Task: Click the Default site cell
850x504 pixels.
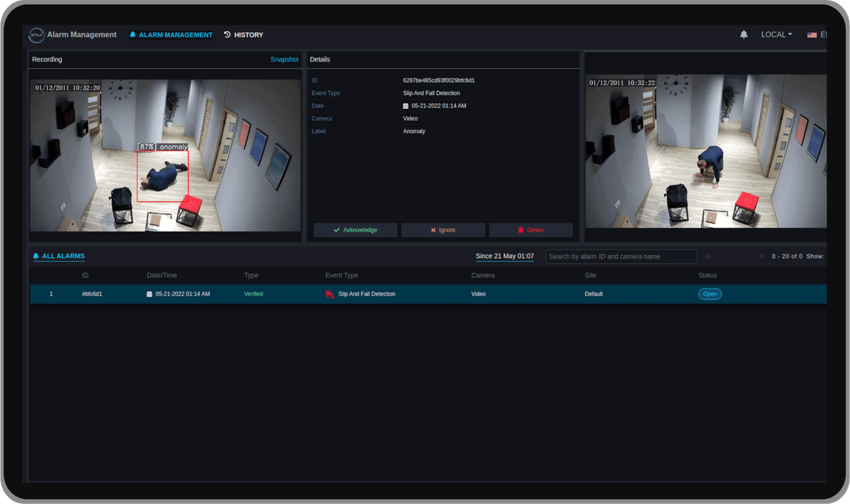Action: (x=594, y=294)
